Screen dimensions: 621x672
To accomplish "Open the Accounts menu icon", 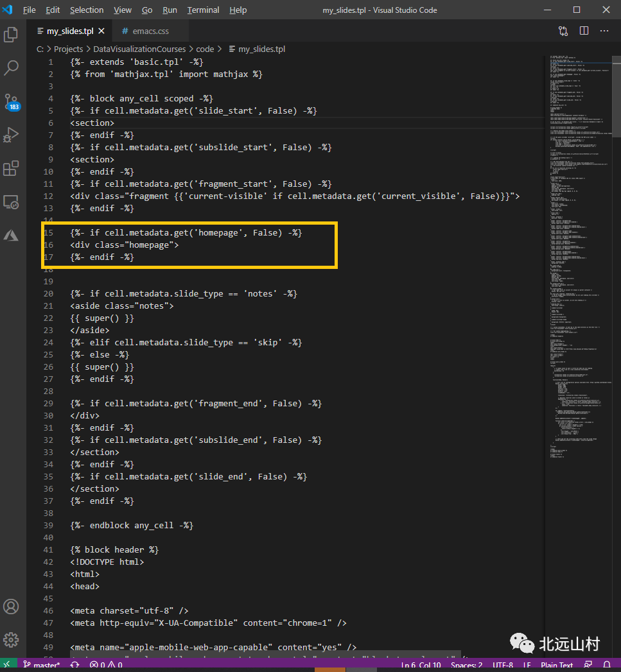I will point(11,607).
